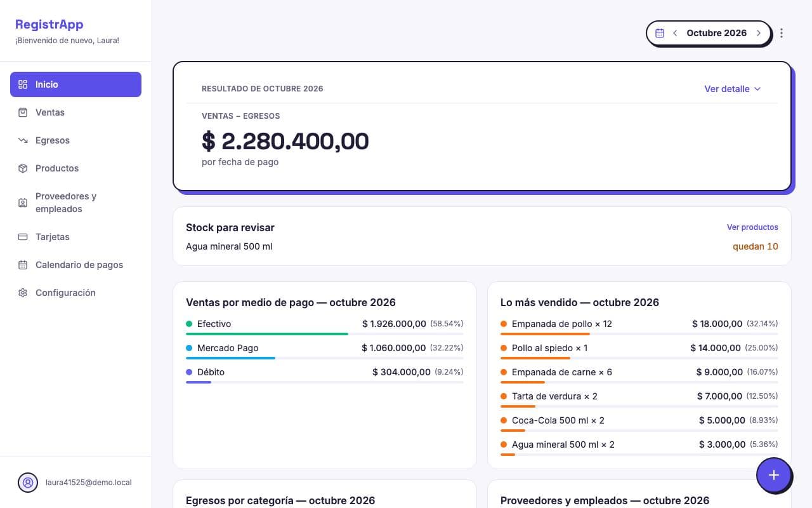The image size is (812, 508).
Task: Click the floating plus add button
Action: (x=774, y=475)
